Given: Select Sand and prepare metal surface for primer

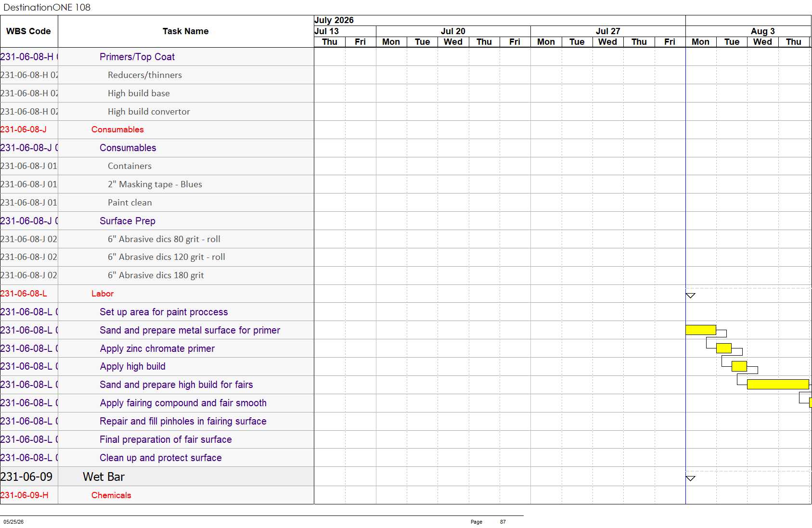Looking at the screenshot, I should pyautogui.click(x=157, y=330).
